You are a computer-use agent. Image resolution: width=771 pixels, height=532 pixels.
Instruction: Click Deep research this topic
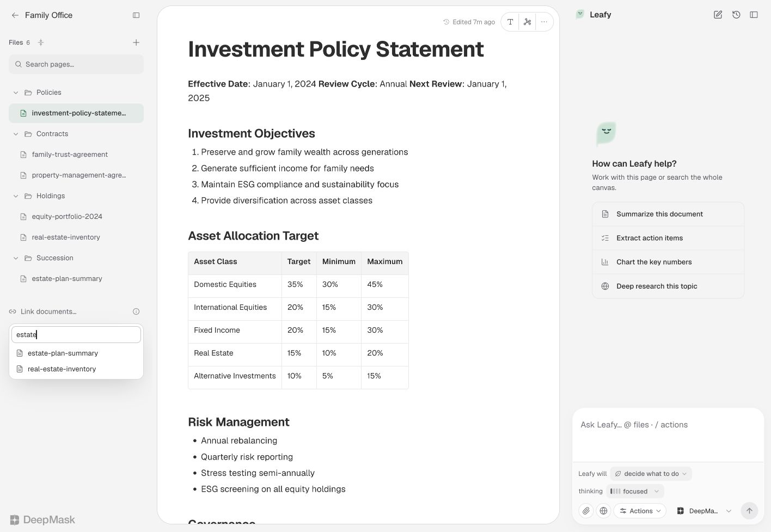click(668, 286)
